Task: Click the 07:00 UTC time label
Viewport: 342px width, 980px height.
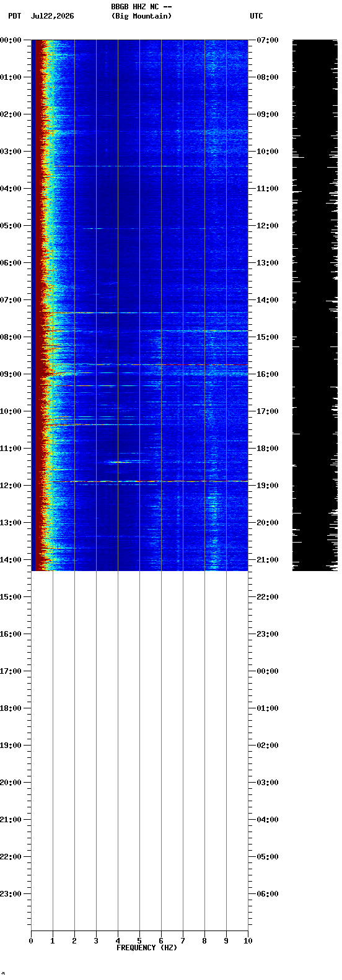Action: pos(268,40)
